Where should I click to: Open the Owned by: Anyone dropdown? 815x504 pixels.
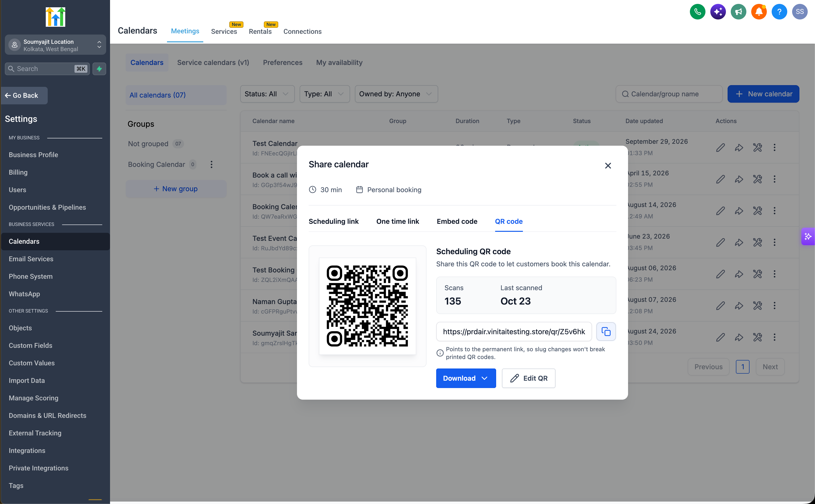(x=396, y=94)
